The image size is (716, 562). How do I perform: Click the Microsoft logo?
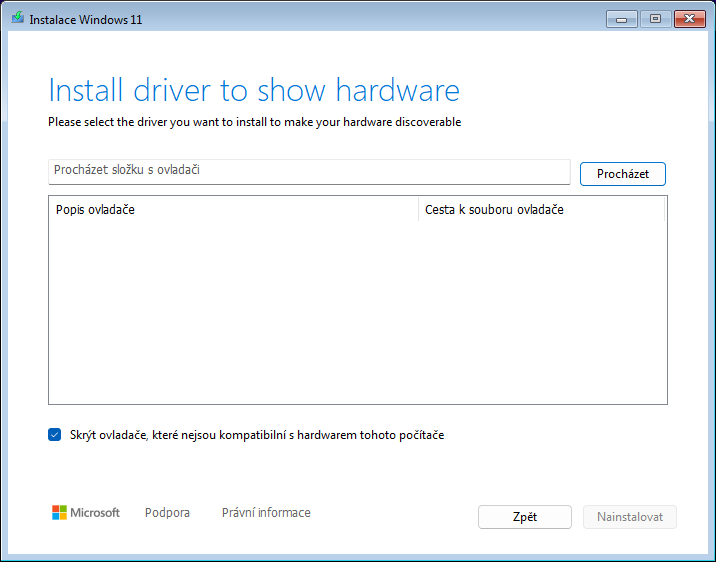tap(86, 513)
